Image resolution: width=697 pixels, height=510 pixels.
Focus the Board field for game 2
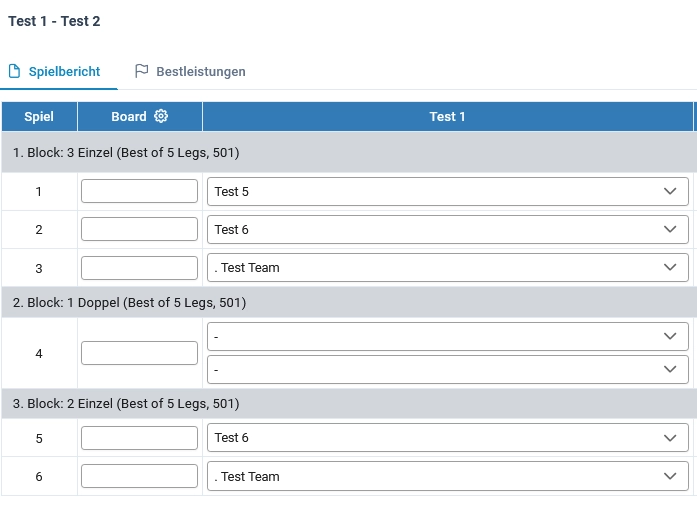point(140,229)
